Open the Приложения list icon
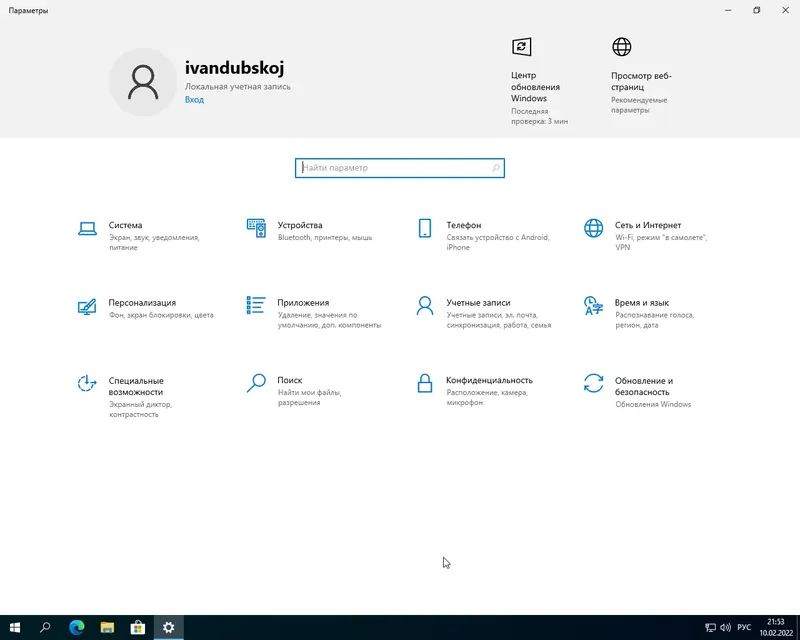Image resolution: width=800 pixels, height=640 pixels. [256, 305]
